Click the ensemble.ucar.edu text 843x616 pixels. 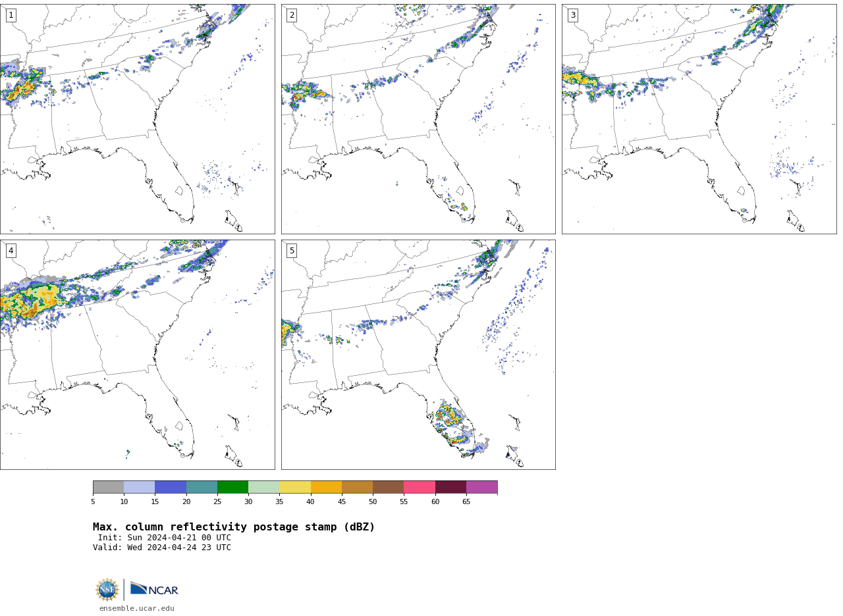coord(137,609)
